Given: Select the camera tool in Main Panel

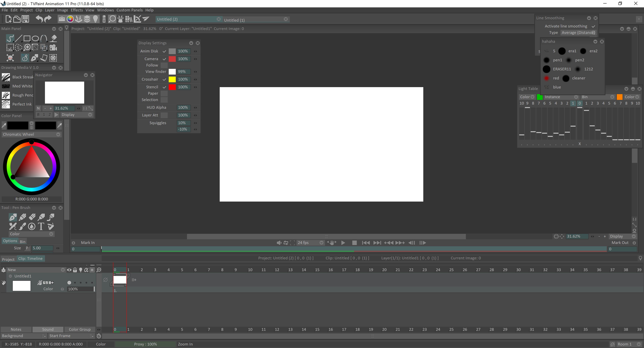Looking at the screenshot, I should (x=53, y=47).
